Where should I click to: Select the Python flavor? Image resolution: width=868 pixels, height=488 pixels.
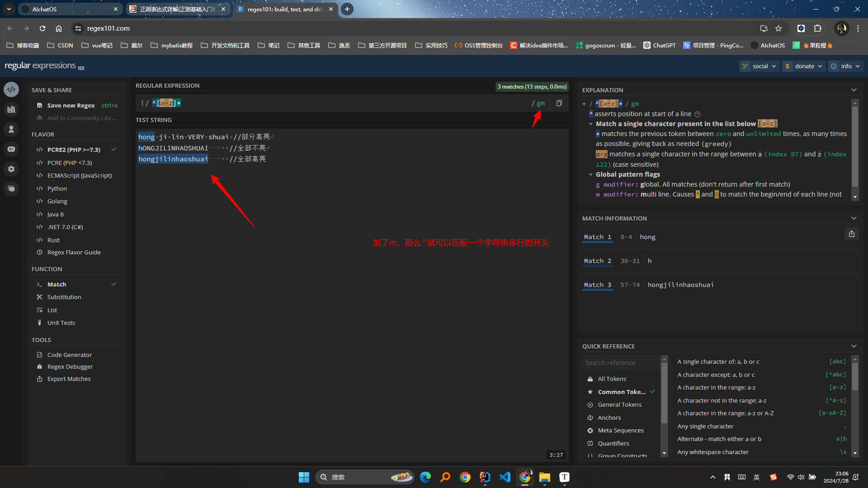pos(57,188)
